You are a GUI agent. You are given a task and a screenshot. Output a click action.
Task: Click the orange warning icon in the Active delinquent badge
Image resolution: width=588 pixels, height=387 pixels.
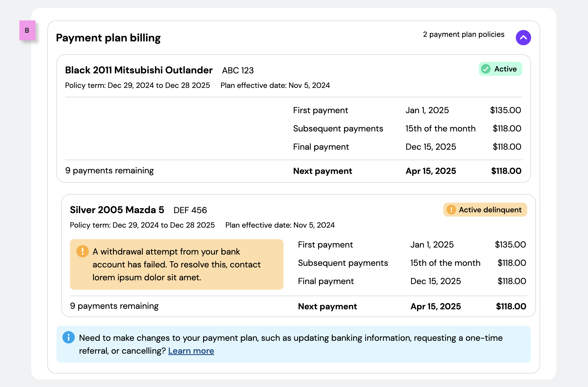point(451,210)
